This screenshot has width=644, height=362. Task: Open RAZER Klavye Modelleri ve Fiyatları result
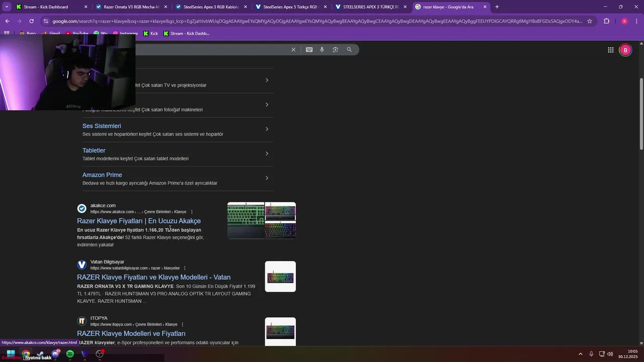(131, 333)
